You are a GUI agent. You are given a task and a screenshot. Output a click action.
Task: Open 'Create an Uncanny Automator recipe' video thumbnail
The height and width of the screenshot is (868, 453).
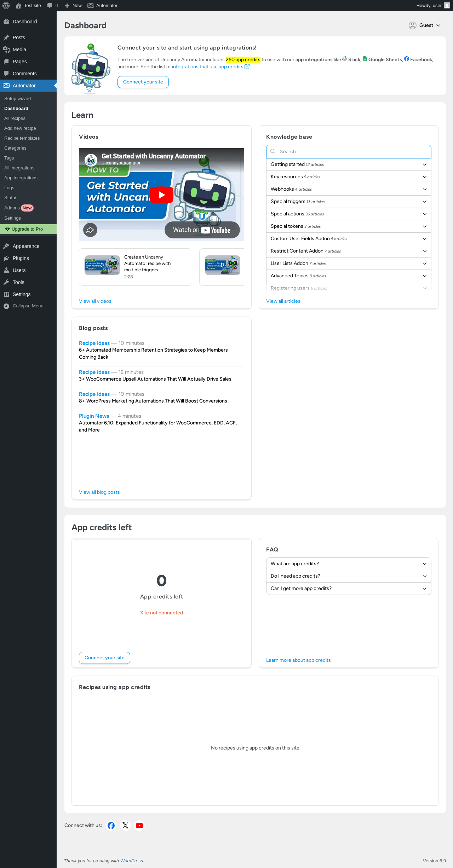point(102,265)
